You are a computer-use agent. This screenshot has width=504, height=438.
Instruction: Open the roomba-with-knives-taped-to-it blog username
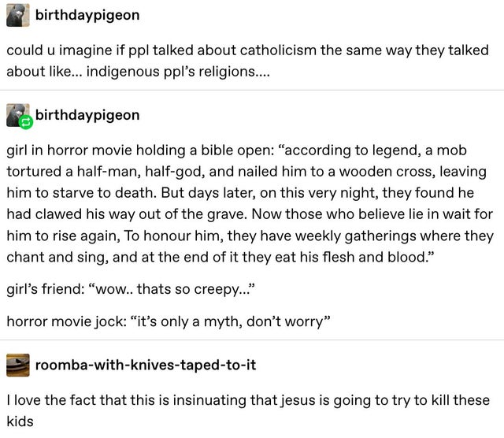coord(145,364)
